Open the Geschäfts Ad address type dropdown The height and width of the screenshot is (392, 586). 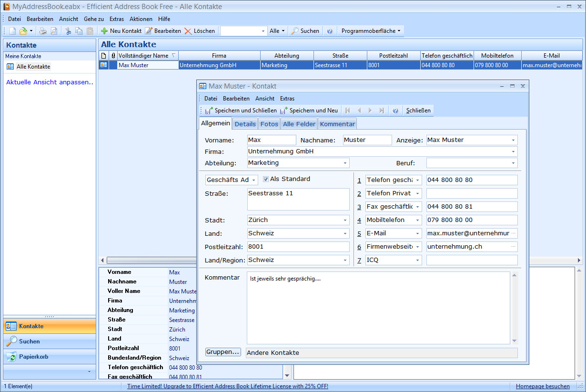point(253,181)
